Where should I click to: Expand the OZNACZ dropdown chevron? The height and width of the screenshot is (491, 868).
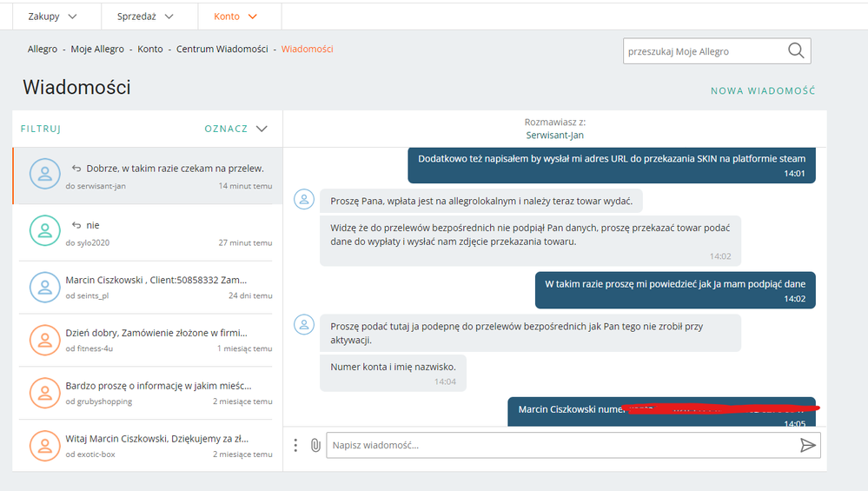point(262,129)
